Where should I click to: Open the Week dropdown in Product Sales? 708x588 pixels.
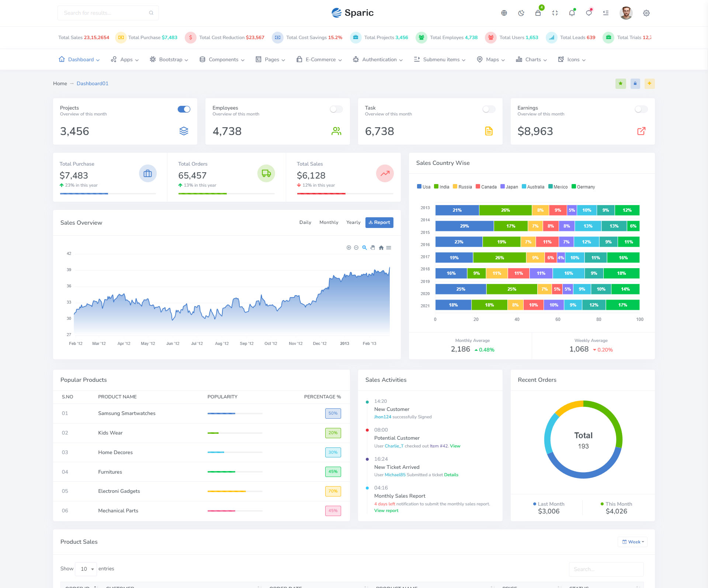point(633,542)
